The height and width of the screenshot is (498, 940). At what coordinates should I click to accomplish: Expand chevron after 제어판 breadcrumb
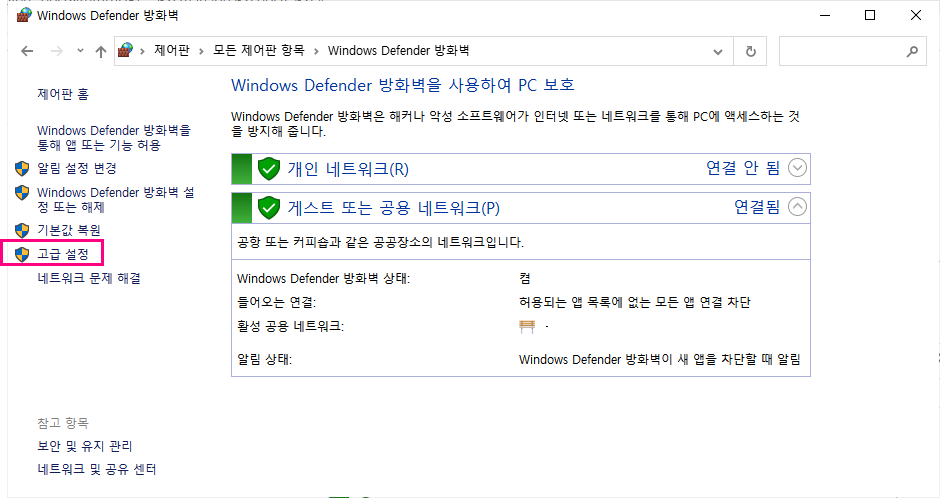pos(201,52)
